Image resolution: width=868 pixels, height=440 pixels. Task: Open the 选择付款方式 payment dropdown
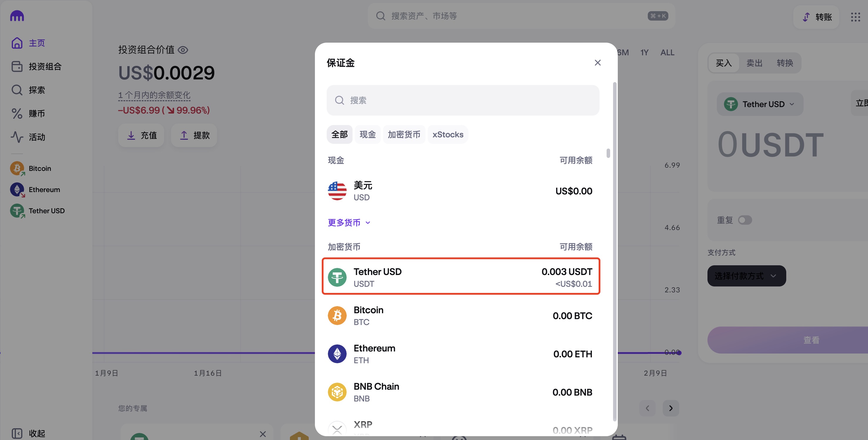(746, 276)
